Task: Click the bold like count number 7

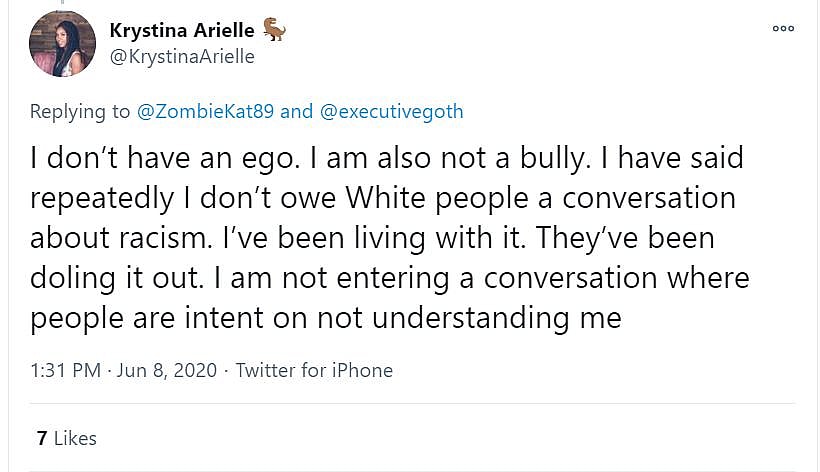Action: (x=41, y=438)
